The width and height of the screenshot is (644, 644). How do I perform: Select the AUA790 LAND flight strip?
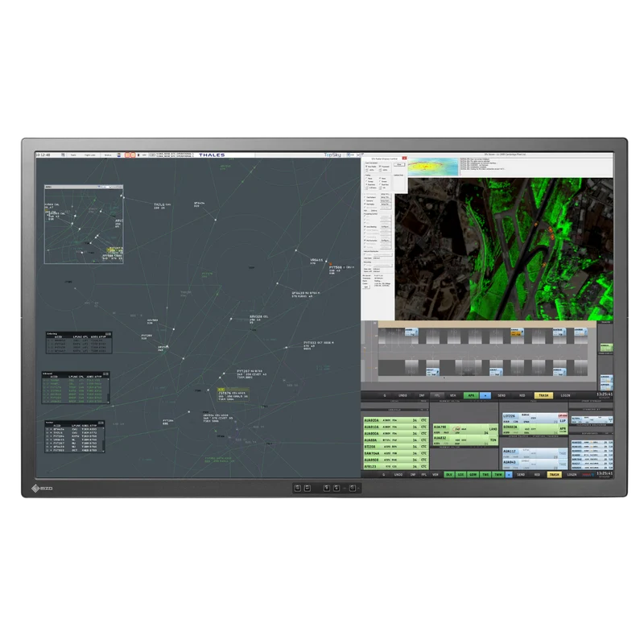pyautogui.click(x=465, y=429)
